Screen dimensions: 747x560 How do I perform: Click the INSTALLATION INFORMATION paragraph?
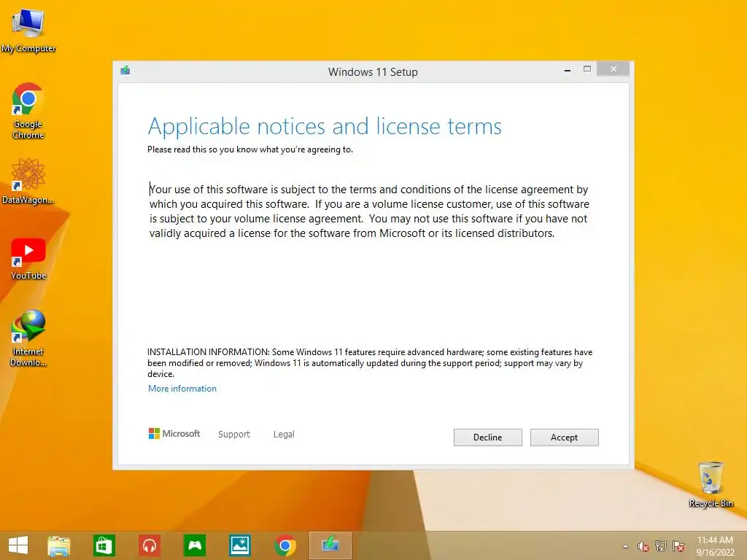click(x=370, y=363)
